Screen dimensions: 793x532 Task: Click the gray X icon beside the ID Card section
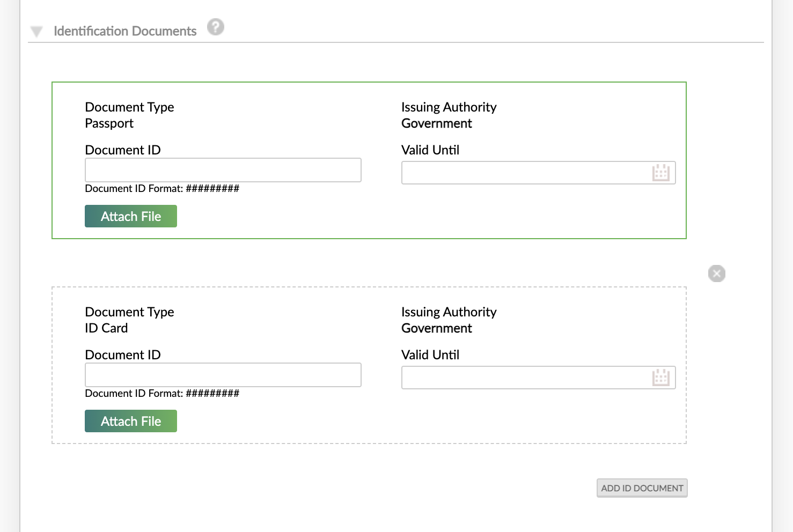[716, 274]
